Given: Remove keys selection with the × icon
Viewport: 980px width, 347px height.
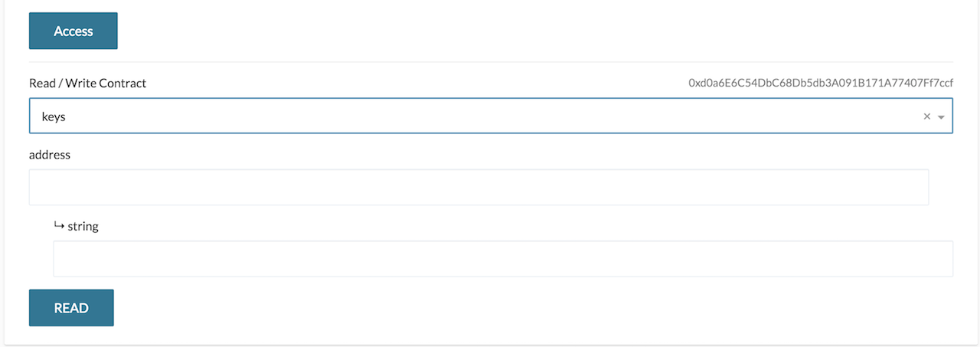Looking at the screenshot, I should (926, 116).
